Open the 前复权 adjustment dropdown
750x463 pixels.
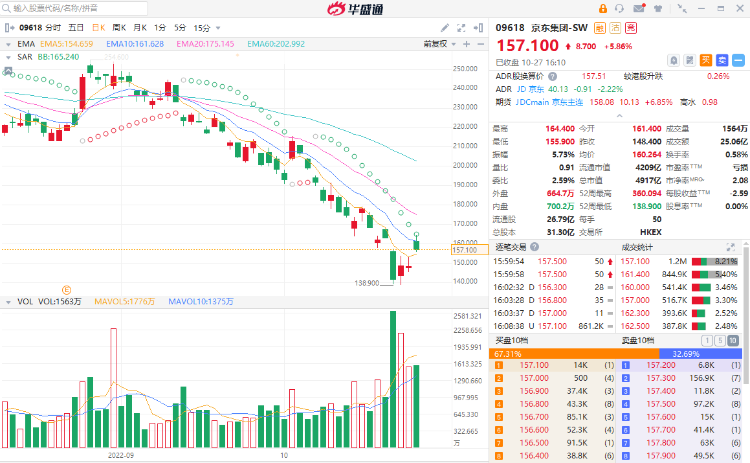[x=439, y=44]
